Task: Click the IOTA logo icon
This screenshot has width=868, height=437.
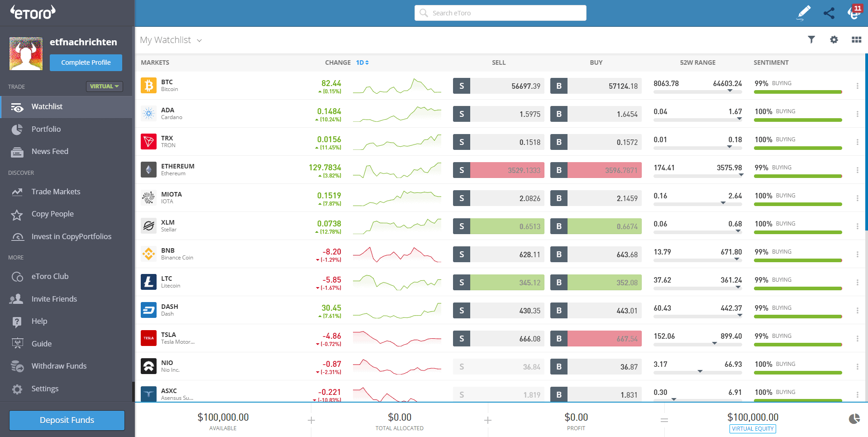Action: click(148, 197)
